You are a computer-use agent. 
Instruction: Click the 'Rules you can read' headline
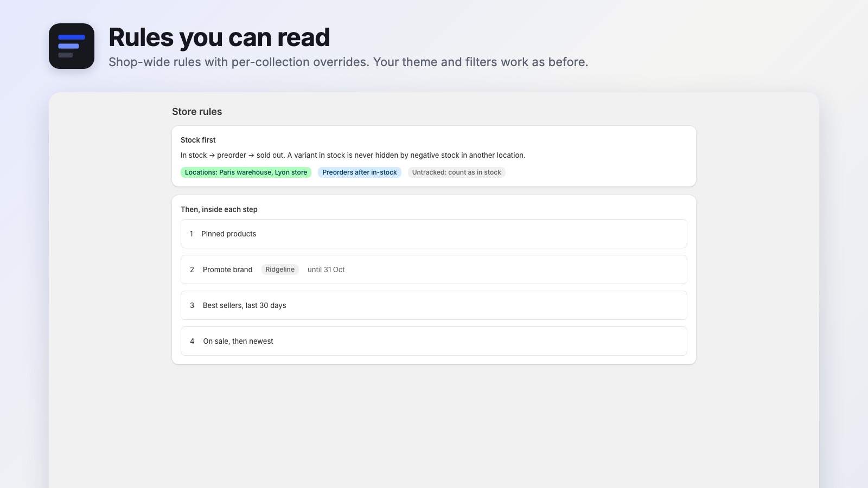tap(219, 37)
